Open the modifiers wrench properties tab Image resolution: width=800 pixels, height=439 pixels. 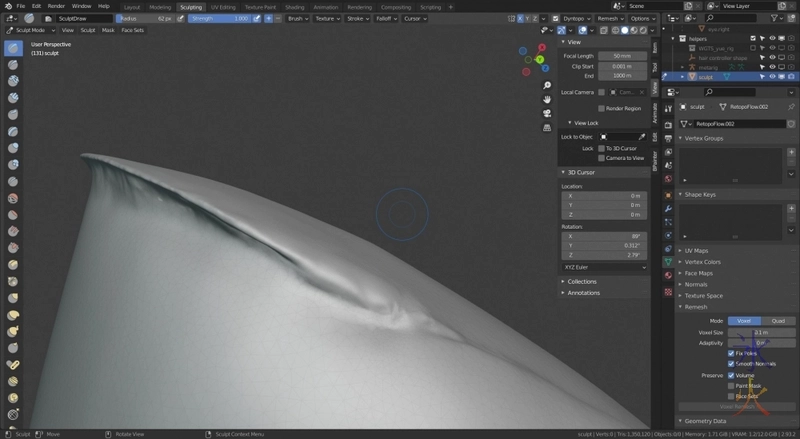[668, 208]
